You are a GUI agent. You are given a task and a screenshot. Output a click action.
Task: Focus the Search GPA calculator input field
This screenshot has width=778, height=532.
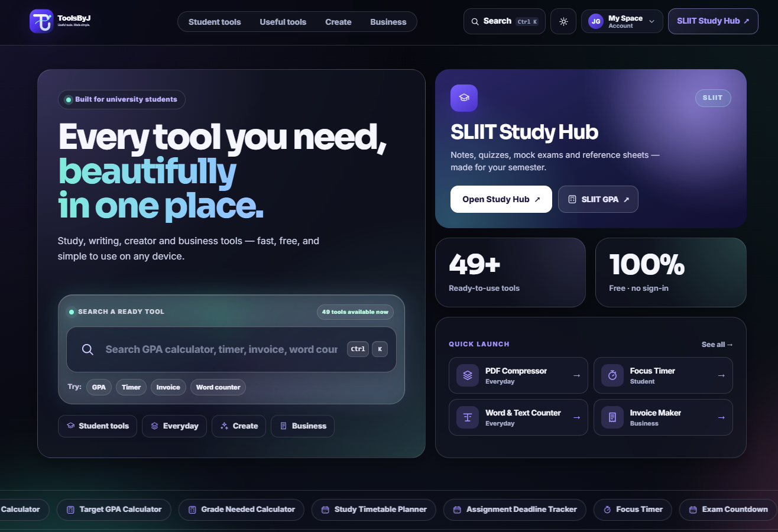tap(222, 349)
